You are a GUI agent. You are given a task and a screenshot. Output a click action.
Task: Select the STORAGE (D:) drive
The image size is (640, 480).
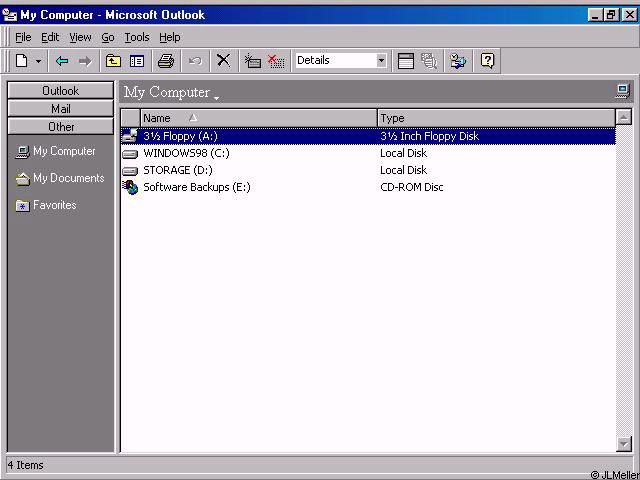(x=178, y=170)
